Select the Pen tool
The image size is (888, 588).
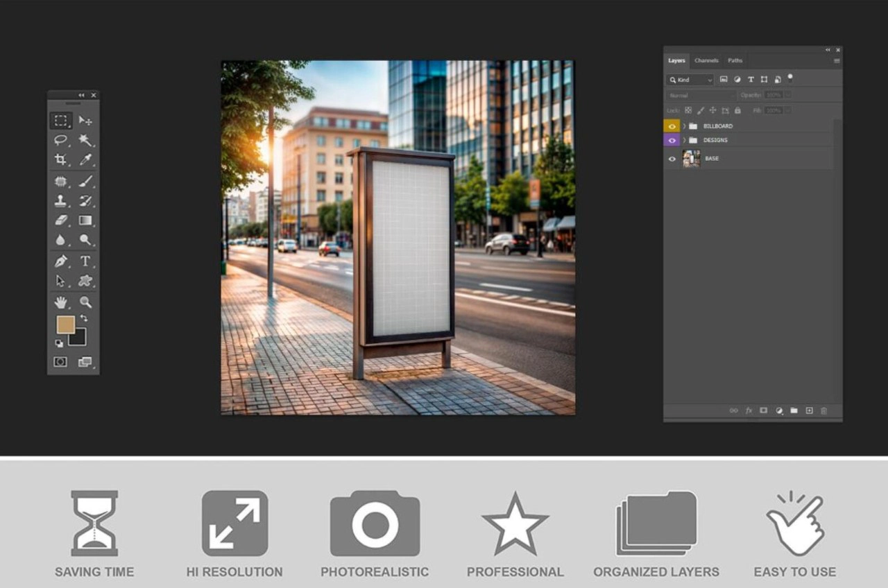pyautogui.click(x=61, y=261)
